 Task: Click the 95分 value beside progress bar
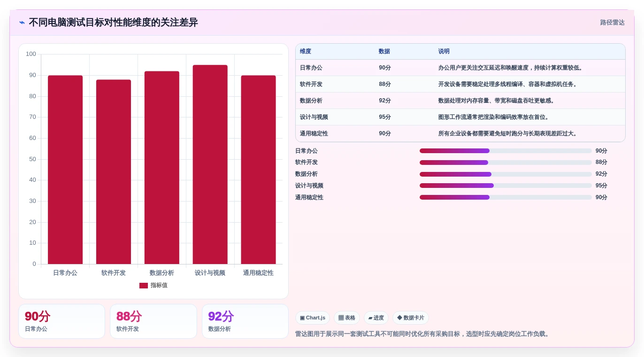[601, 186]
